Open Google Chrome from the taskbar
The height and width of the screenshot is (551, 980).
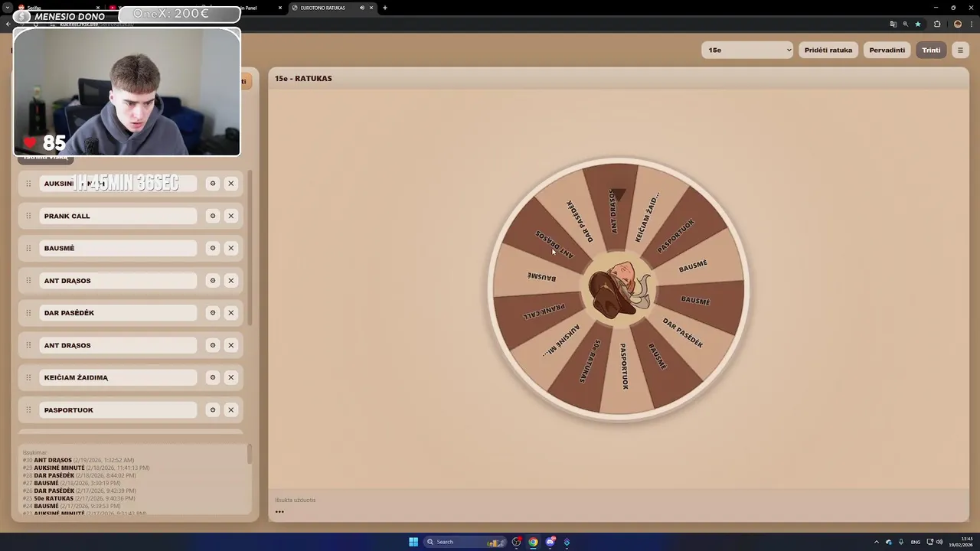[x=534, y=542]
